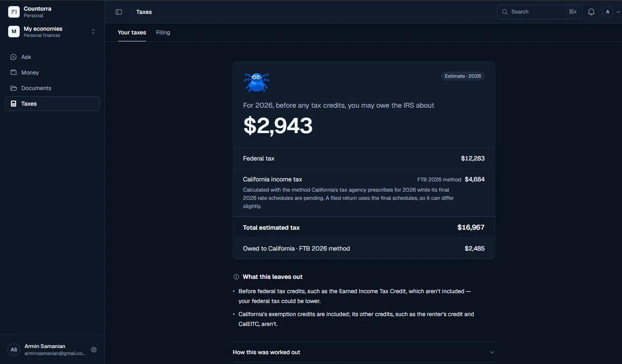Click the Countorra logo icon

14,12
